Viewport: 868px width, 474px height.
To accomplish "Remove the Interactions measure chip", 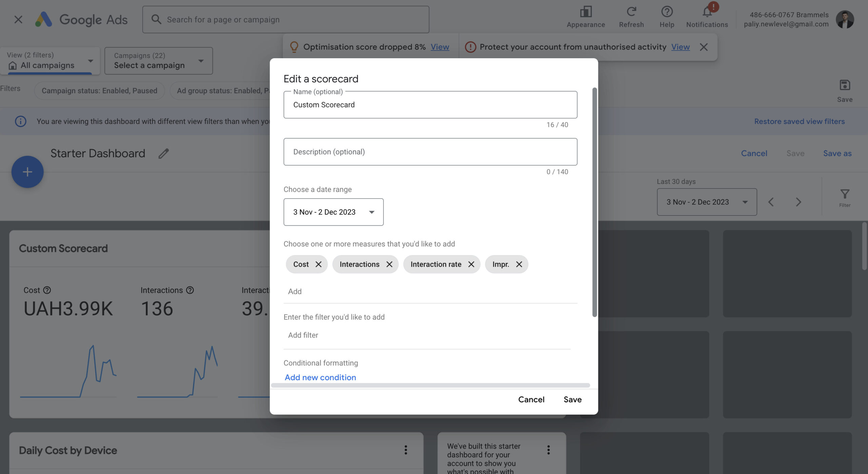I will (x=389, y=264).
